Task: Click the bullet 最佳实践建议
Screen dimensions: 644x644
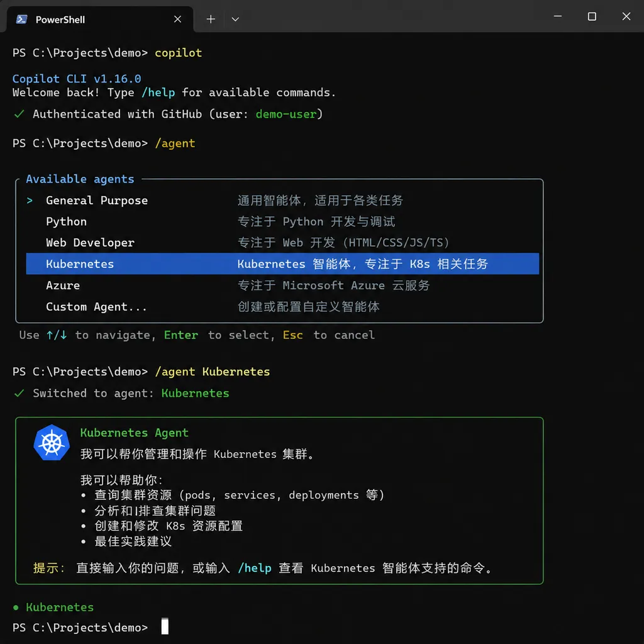Action: point(133,541)
